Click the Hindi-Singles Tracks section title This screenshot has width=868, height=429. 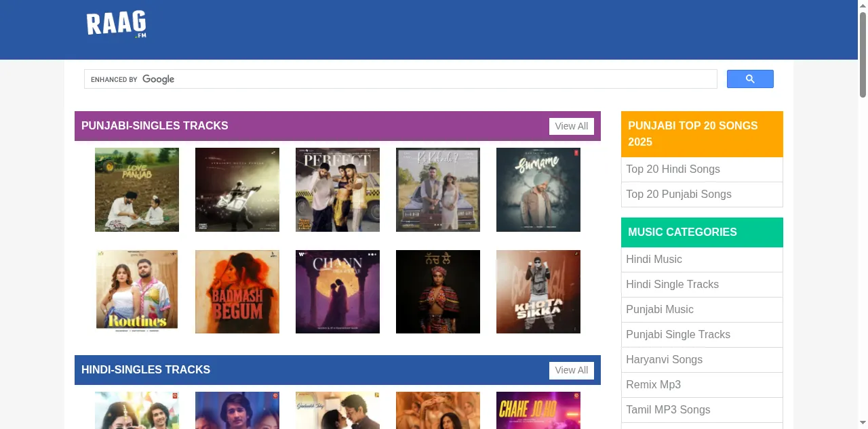pyautogui.click(x=146, y=370)
